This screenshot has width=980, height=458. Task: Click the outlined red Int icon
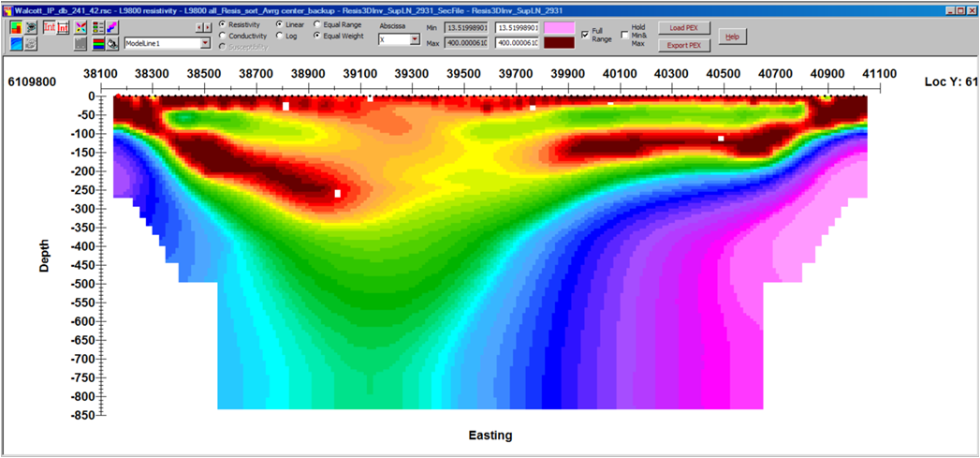point(49,27)
